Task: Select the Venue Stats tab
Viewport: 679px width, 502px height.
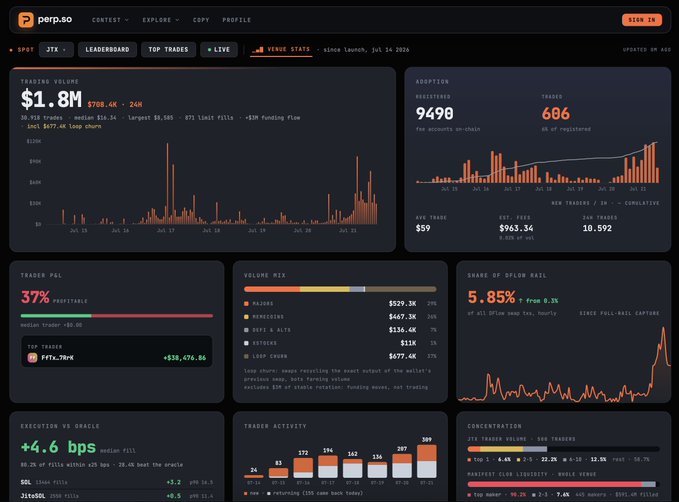Action: pyautogui.click(x=281, y=49)
